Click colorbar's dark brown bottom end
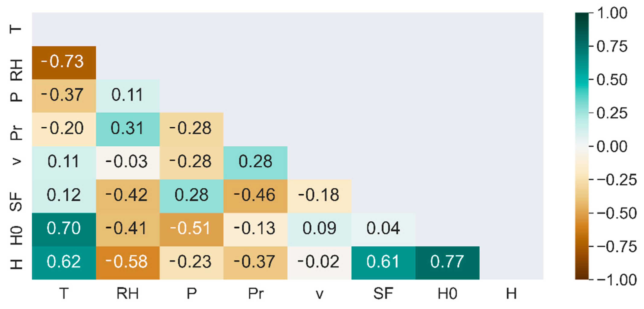644x309 pixels. 582,276
